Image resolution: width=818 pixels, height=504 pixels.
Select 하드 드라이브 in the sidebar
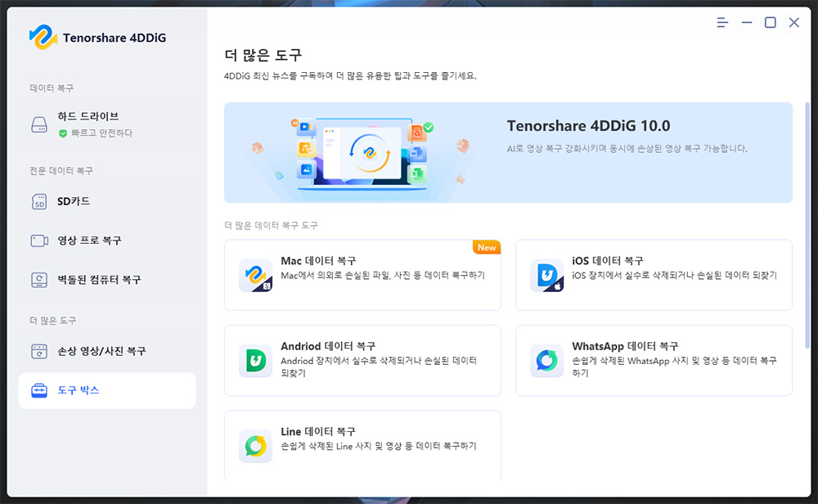pyautogui.click(x=107, y=124)
